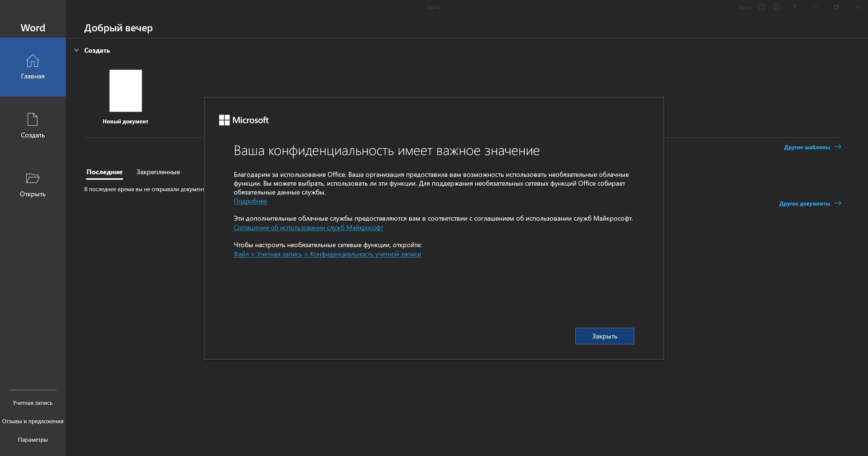Switch to the Последние tab
This screenshot has width=868, height=456.
[105, 172]
